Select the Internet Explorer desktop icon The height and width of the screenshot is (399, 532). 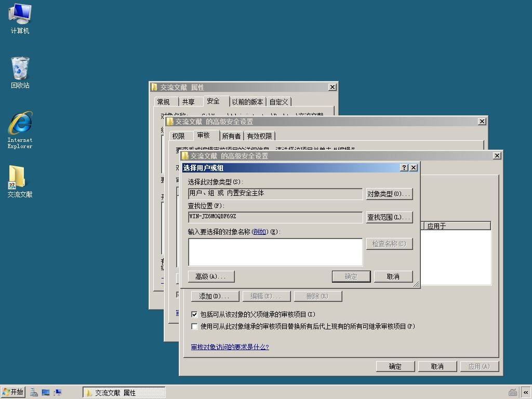(20, 130)
